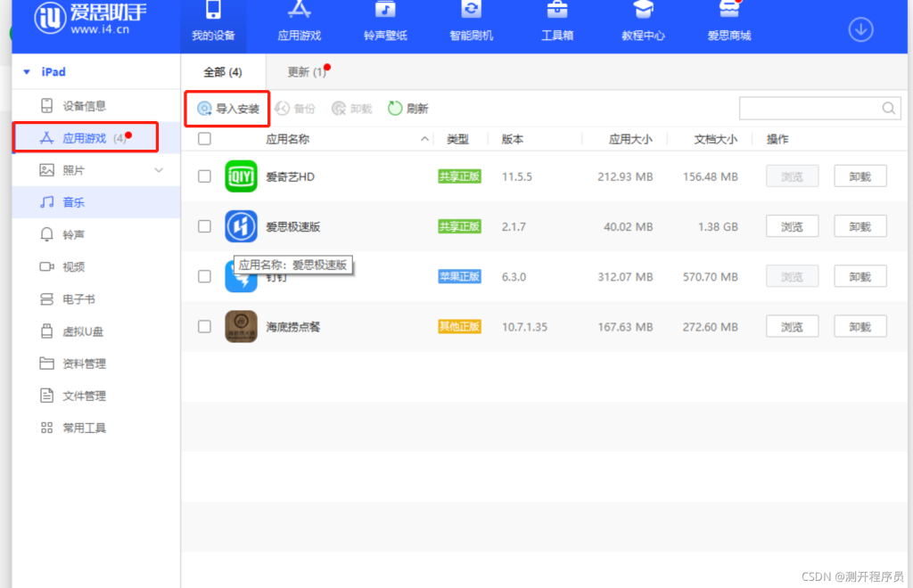Click the 类型 column header
The image size is (913, 588).
457,140
